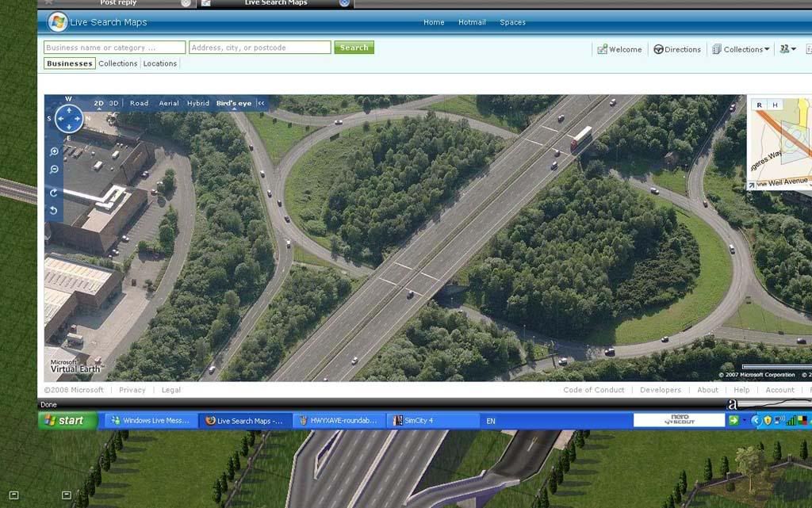Zoom in on the map with the plus magnifier
This screenshot has height=508, width=812.
[x=54, y=151]
